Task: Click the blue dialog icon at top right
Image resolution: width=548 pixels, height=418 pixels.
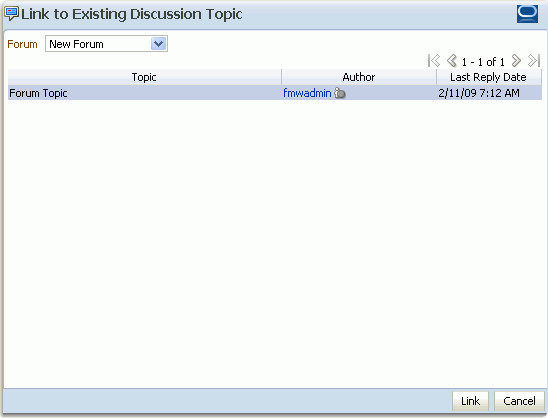Action: pyautogui.click(x=527, y=14)
